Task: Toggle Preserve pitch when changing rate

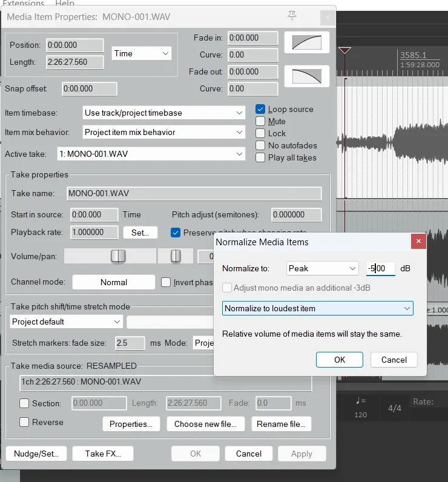Action: pos(176,233)
